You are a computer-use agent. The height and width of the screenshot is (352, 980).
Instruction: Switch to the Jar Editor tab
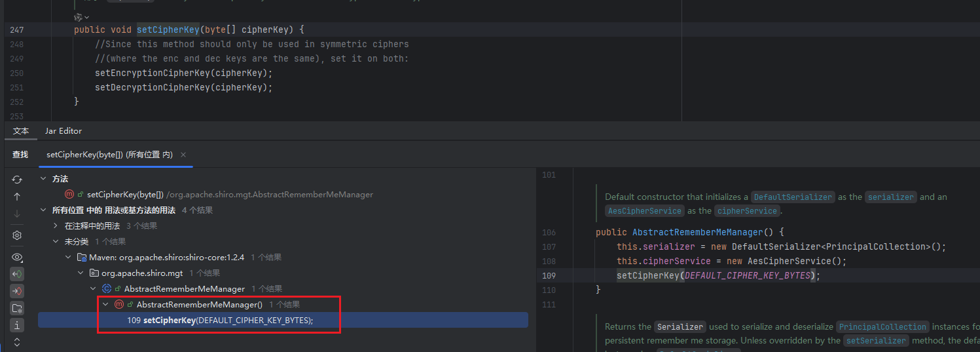coord(63,131)
